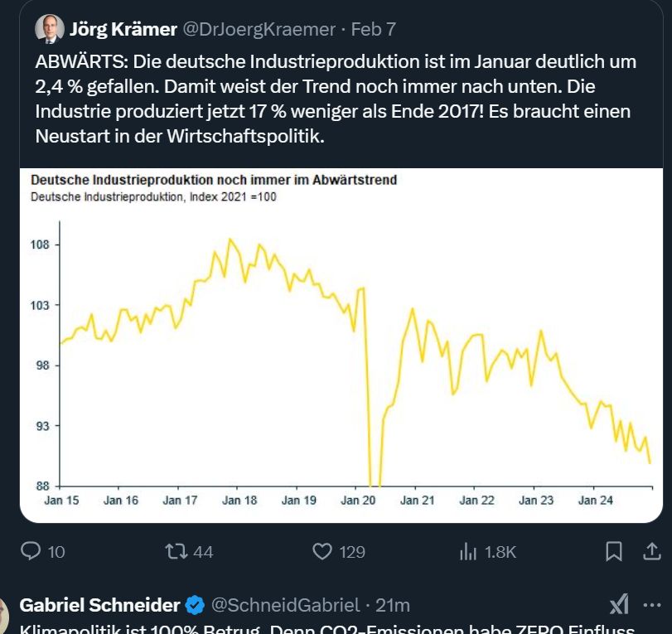Screen dimensions: 672x634
Task: Click Gabriel Schneider's verified badge
Action: (x=195, y=605)
